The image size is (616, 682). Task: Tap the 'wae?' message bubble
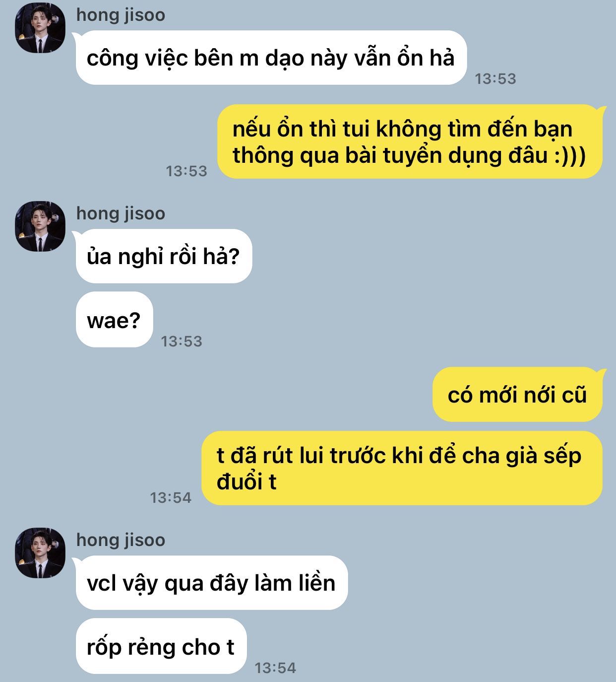114,320
